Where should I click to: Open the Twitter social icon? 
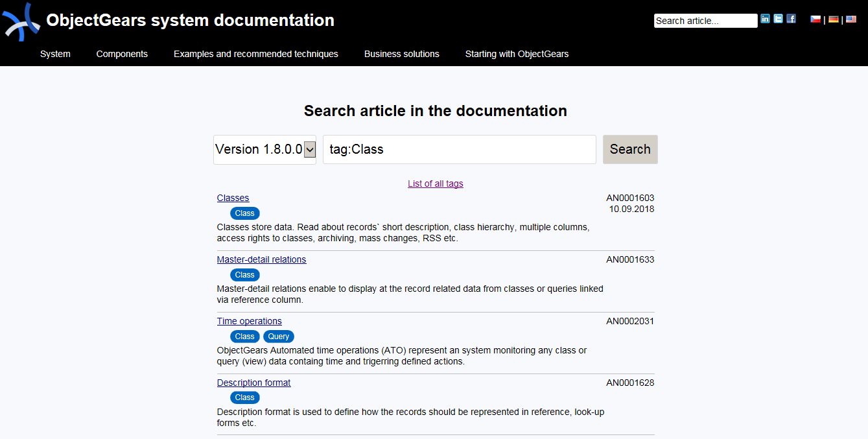[778, 19]
